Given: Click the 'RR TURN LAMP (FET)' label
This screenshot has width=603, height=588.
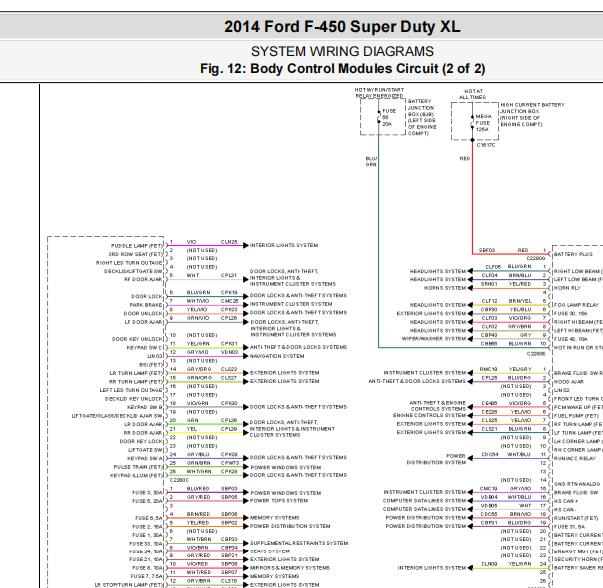Looking at the screenshot, I should [x=136, y=381].
